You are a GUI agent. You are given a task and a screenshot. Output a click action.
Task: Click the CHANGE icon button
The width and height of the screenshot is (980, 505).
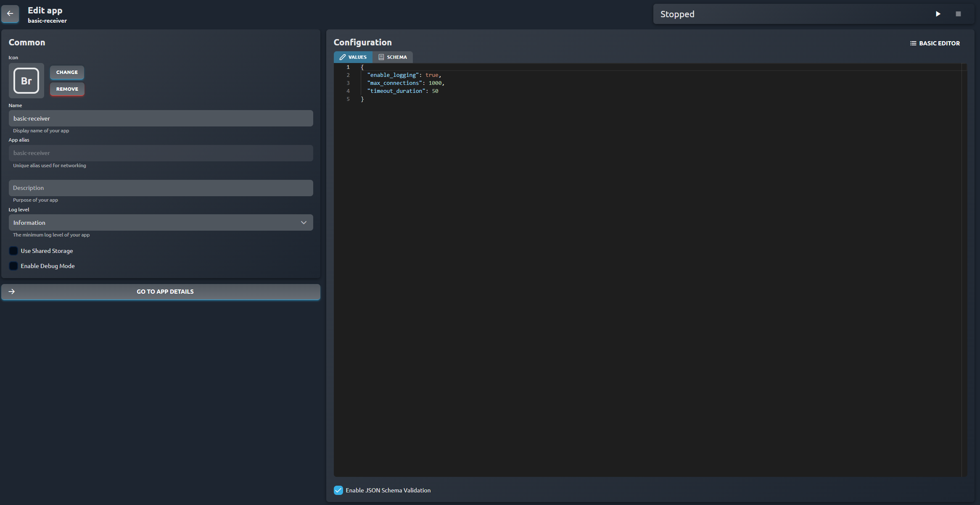pos(67,72)
